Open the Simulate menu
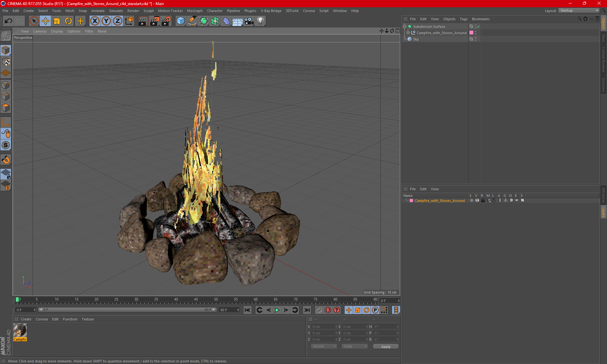The image size is (607, 364). [116, 11]
